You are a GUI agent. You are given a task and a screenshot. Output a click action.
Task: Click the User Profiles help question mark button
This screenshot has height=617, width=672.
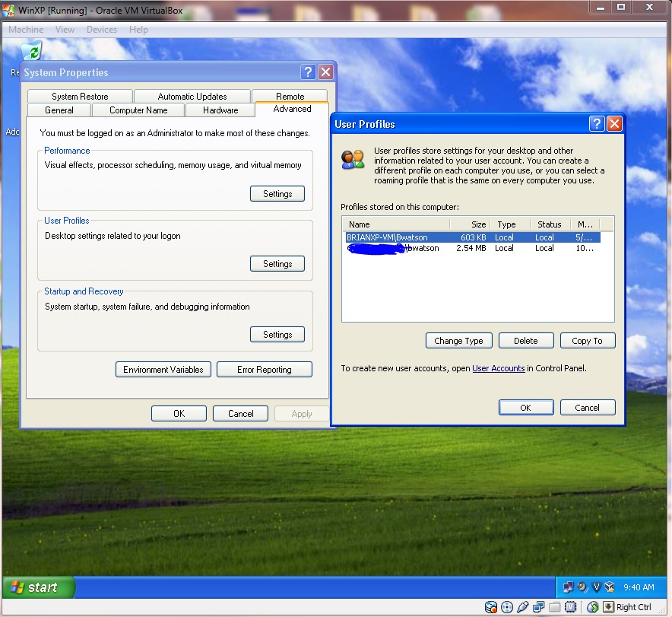click(596, 123)
